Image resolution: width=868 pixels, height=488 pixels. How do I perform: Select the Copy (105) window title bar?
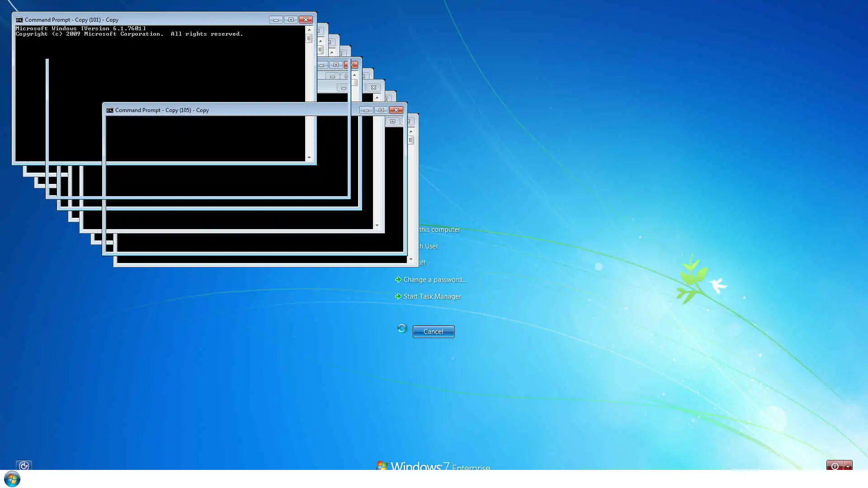[x=271, y=110]
